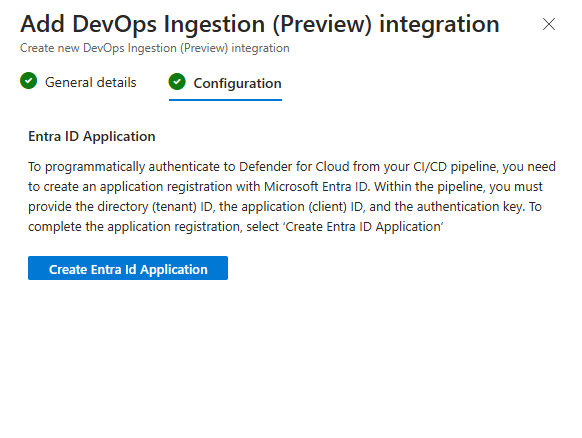
Task: Close the Add DevOps Ingestion panel
Action: tap(549, 24)
